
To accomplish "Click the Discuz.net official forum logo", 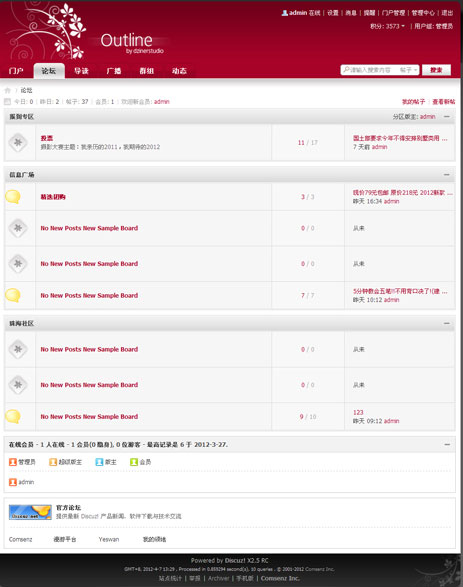I will [x=30, y=512].
